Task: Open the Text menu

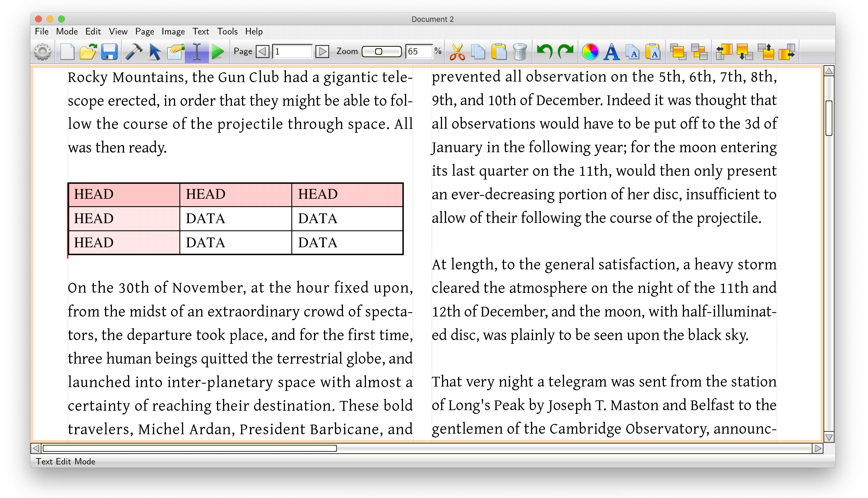Action: tap(201, 32)
